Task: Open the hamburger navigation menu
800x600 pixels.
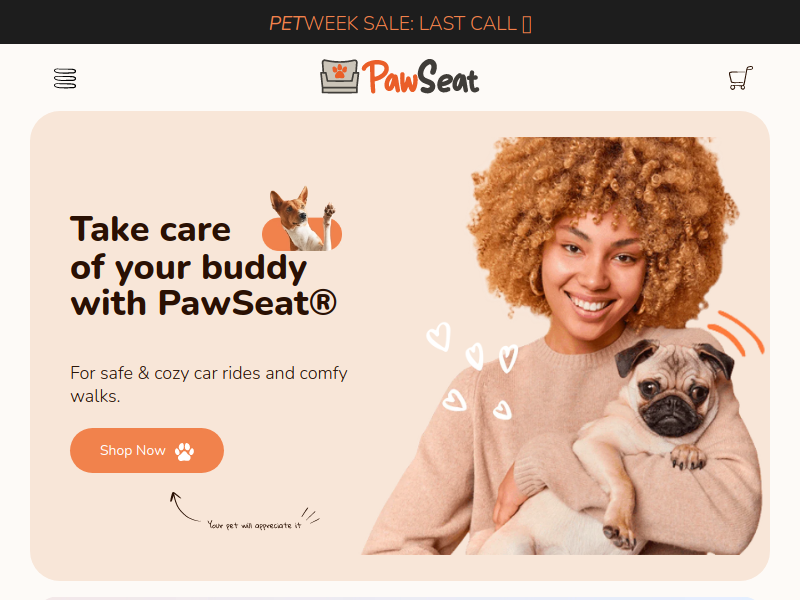Action: [x=65, y=78]
